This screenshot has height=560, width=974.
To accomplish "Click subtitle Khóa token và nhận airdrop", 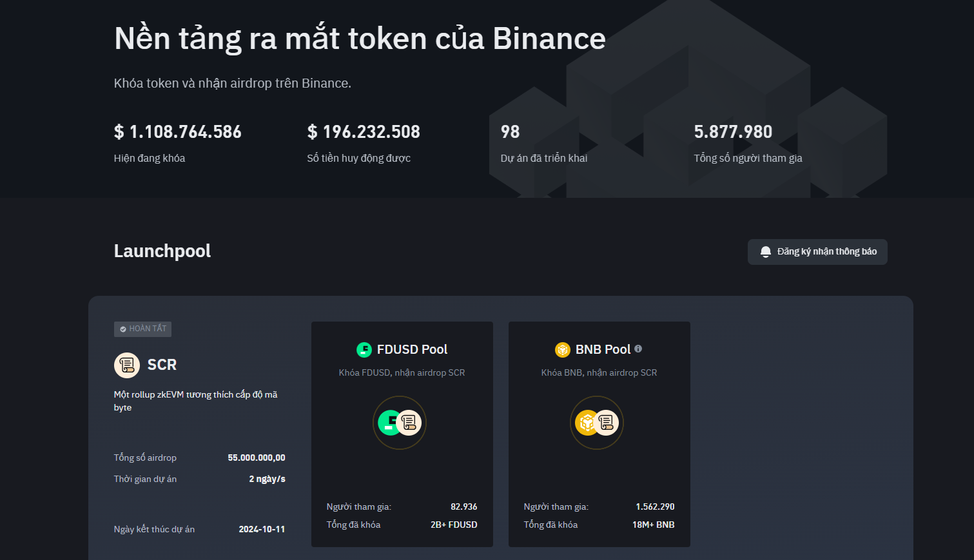I will pyautogui.click(x=233, y=83).
